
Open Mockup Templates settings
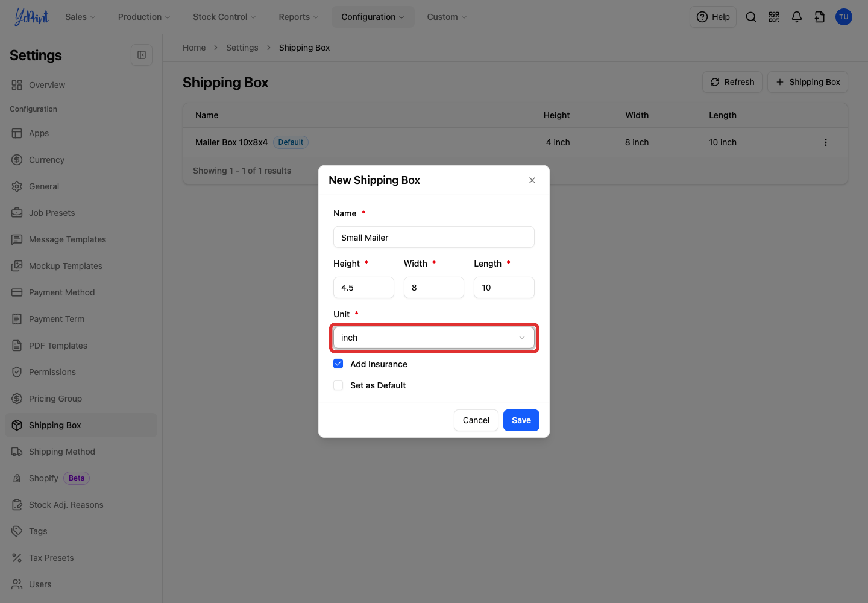(x=81, y=266)
